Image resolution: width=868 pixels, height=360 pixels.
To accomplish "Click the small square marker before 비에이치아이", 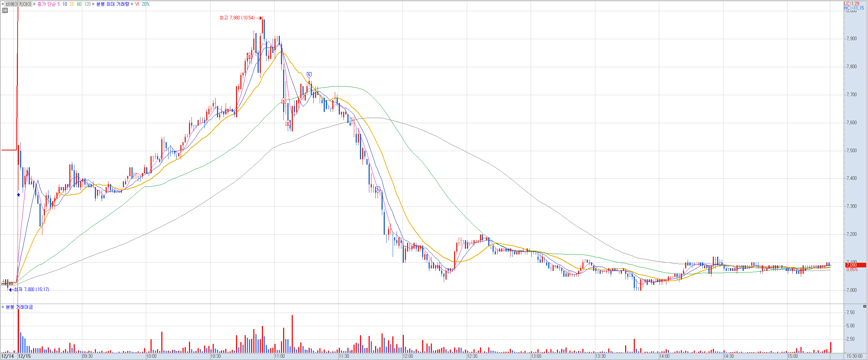I will (x=3, y=4).
